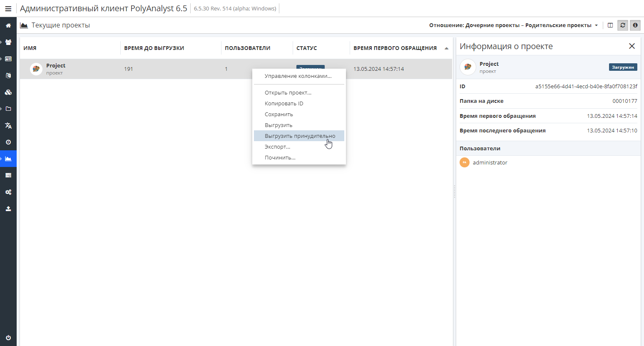Viewport: 644px width, 346px height.
Task: Click the 'Время последнего обращения' label
Action: pyautogui.click(x=502, y=130)
